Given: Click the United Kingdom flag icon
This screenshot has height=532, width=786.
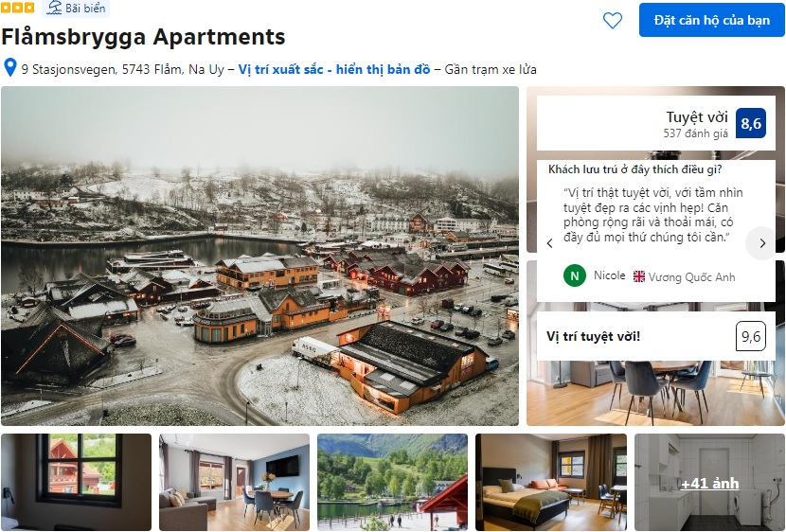Looking at the screenshot, I should point(638,276).
